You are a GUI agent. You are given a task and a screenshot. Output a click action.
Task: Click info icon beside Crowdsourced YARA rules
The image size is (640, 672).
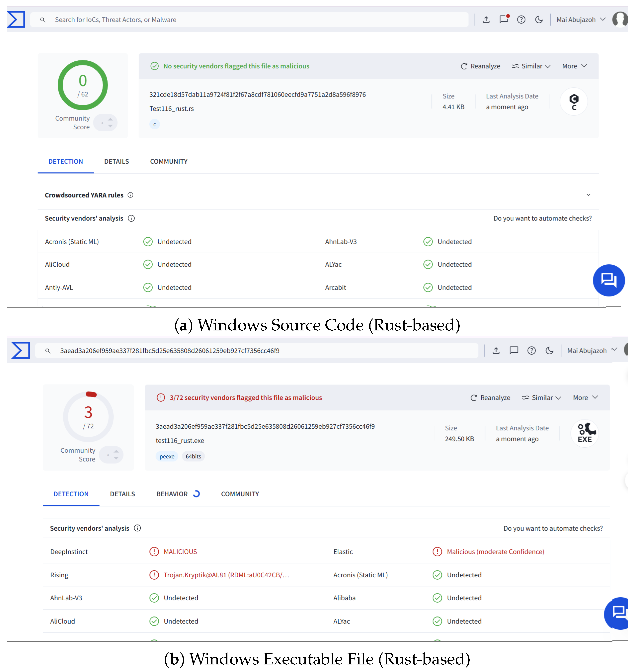point(130,195)
